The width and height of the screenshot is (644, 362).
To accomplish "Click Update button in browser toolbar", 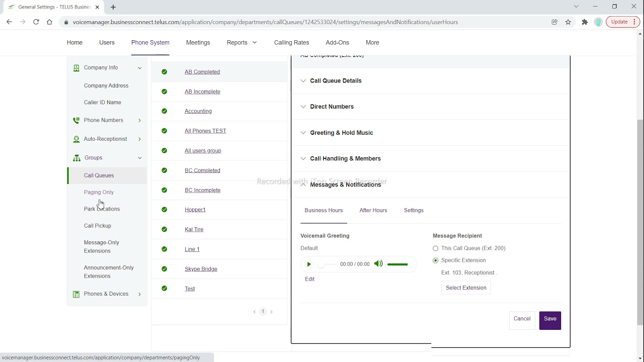I will pos(623,22).
